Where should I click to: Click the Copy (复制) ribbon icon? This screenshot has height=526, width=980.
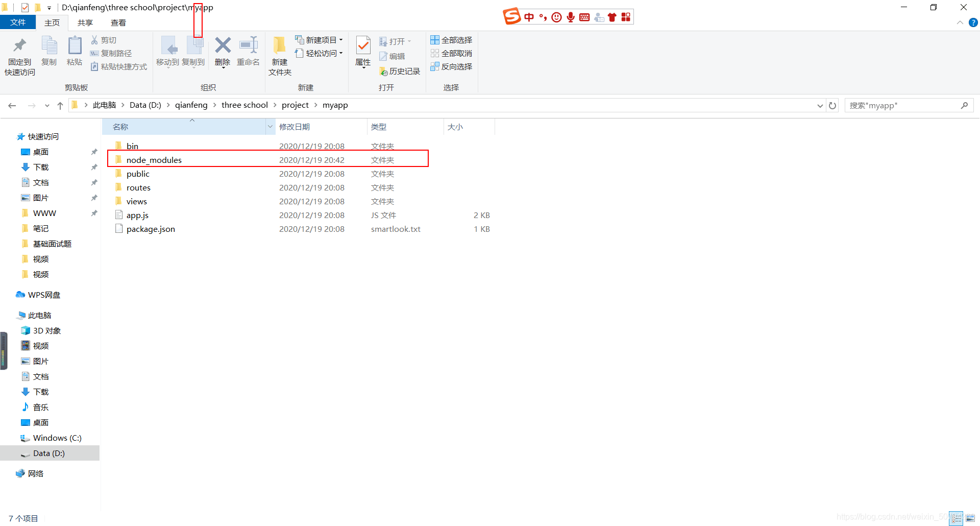(x=49, y=45)
